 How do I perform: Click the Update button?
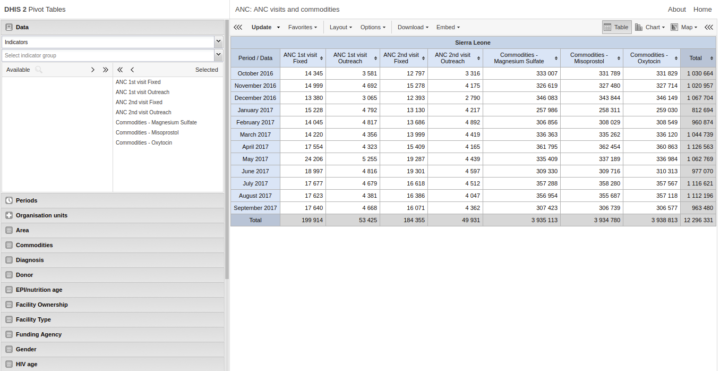point(261,28)
